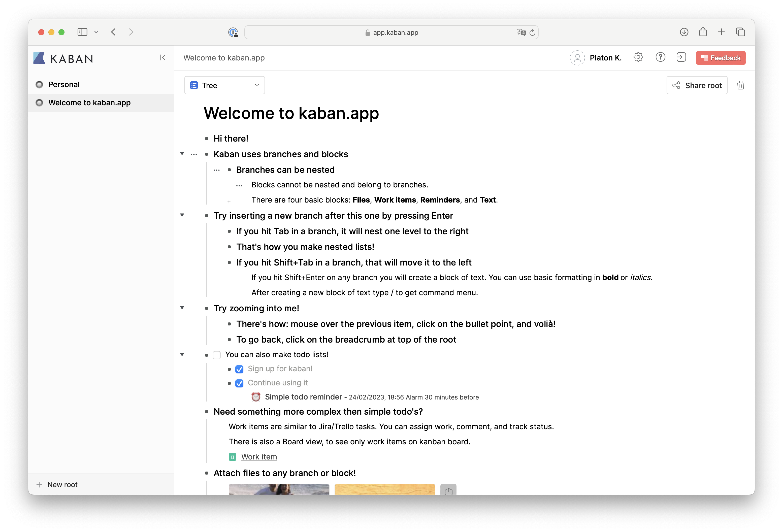This screenshot has height=532, width=783.
Task: Reload the page with the refresh icon
Action: pos(532,32)
